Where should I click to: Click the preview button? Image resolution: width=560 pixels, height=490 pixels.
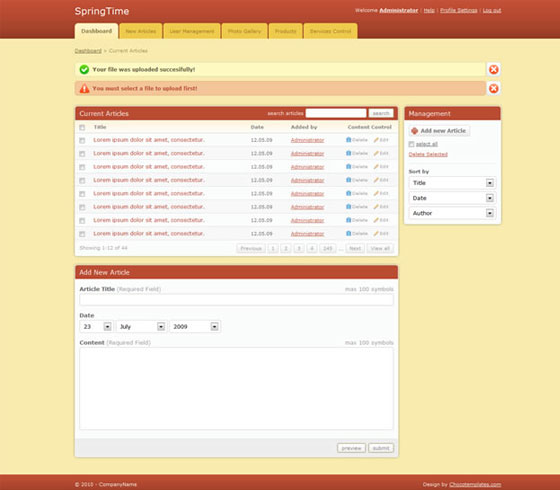coord(351,448)
